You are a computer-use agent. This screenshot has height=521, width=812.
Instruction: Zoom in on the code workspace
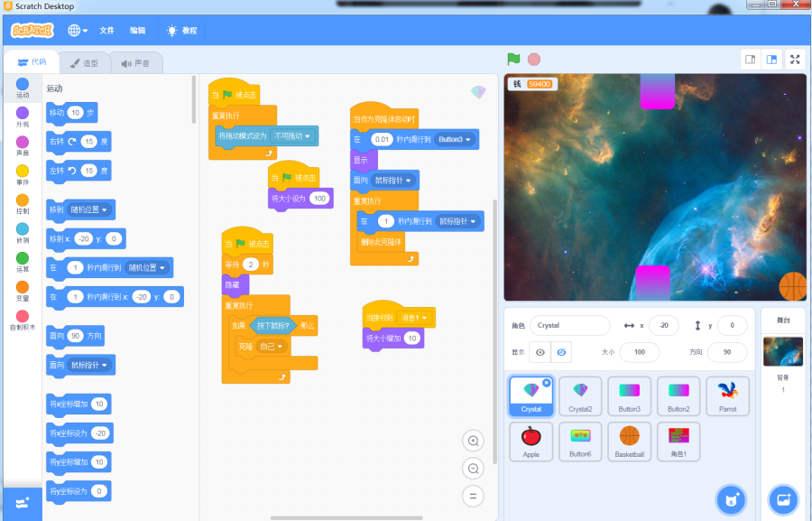click(472, 441)
